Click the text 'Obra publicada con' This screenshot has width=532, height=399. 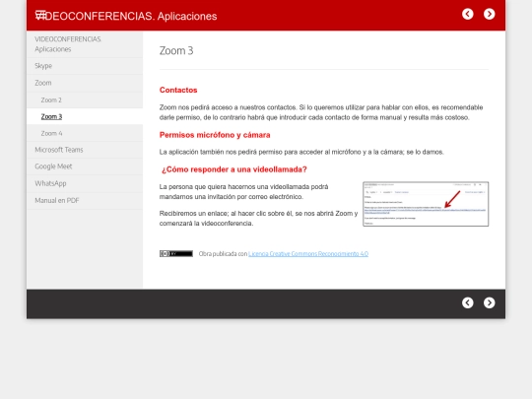223,254
